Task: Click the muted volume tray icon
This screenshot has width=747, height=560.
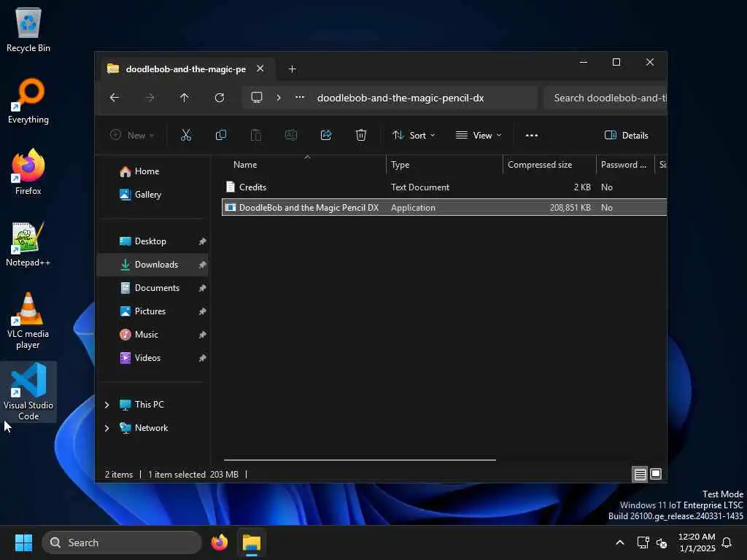Action: click(x=662, y=542)
